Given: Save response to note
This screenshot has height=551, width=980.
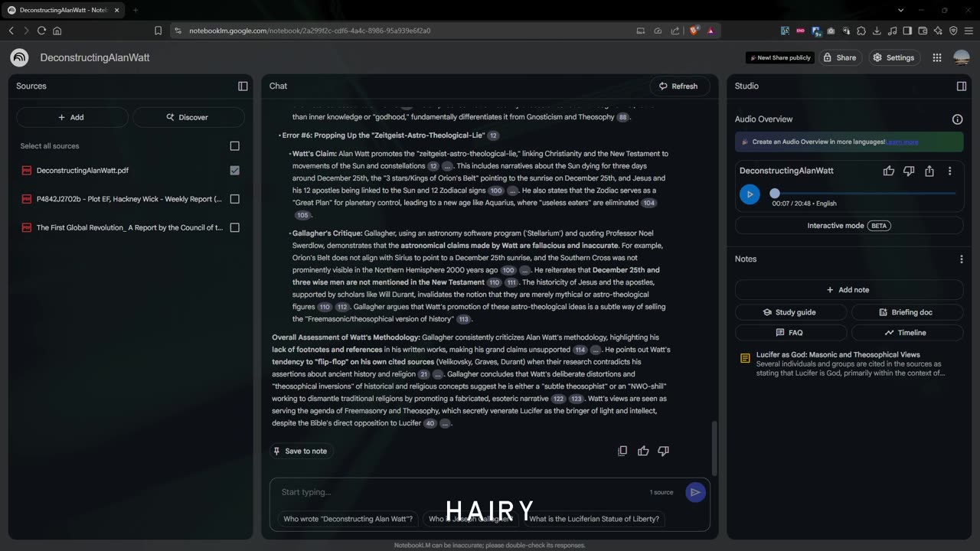Looking at the screenshot, I should (300, 451).
